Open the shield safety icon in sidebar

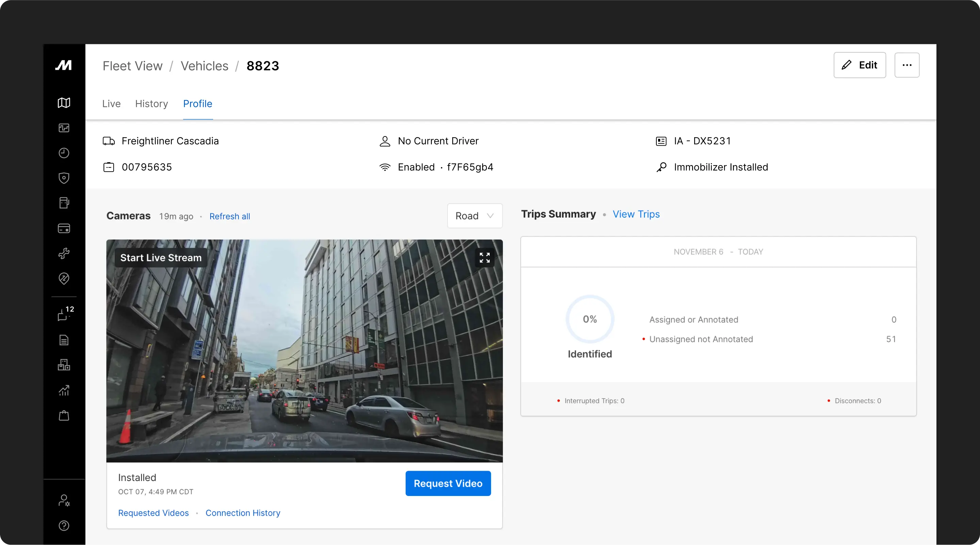click(64, 178)
